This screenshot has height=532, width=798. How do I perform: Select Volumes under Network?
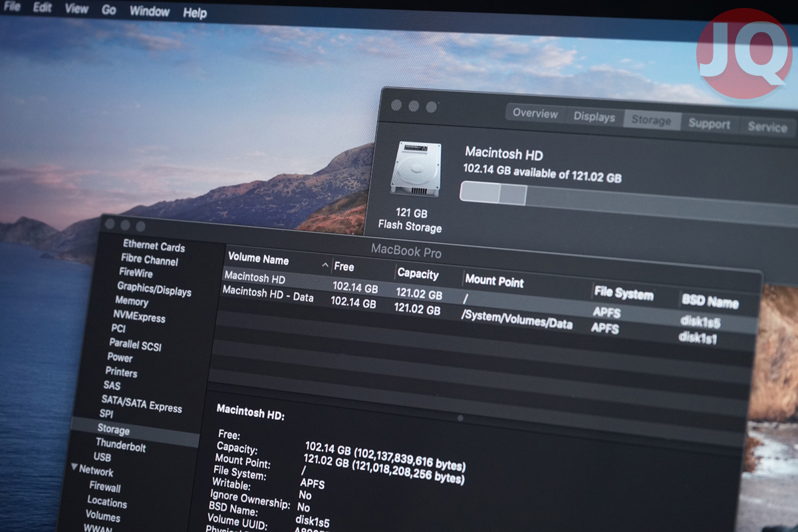(x=102, y=515)
